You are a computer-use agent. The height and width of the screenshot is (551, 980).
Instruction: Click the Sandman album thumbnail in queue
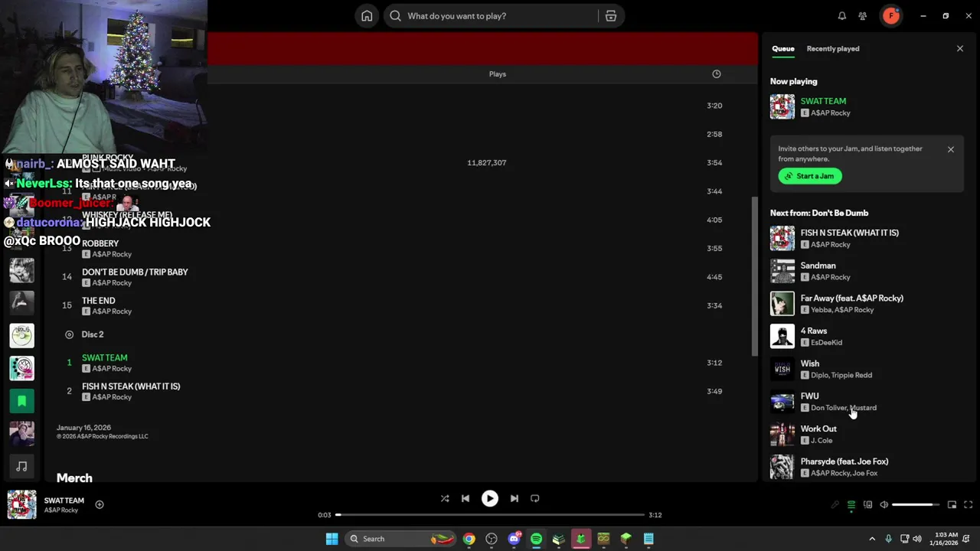coord(782,271)
